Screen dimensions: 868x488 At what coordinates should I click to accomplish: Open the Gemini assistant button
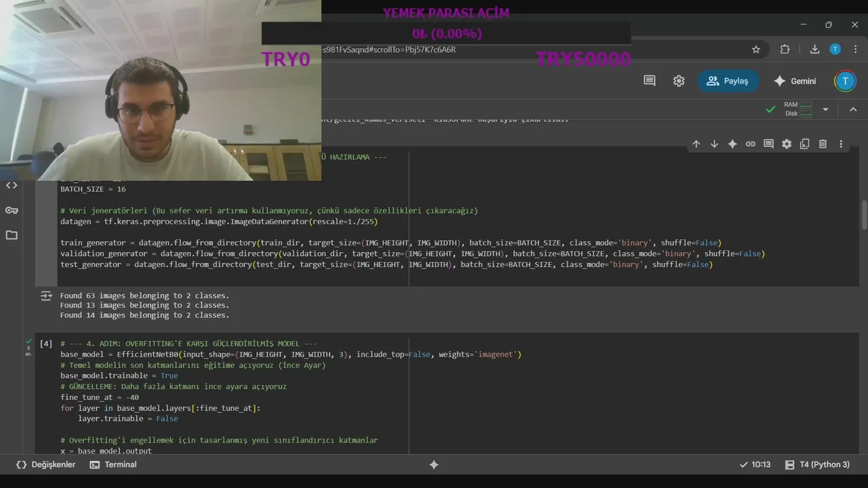(x=795, y=81)
